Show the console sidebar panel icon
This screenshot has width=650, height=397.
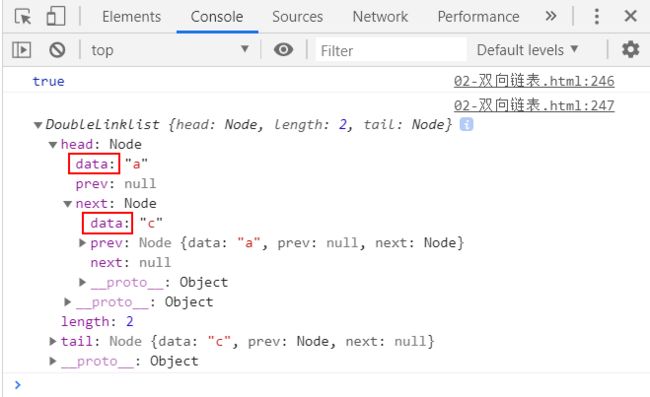[22, 50]
